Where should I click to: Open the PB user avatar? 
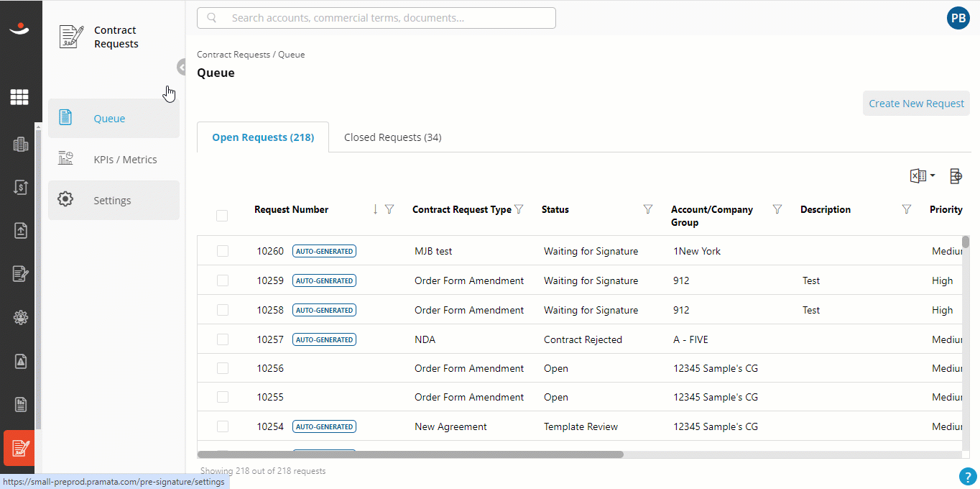pyautogui.click(x=958, y=18)
